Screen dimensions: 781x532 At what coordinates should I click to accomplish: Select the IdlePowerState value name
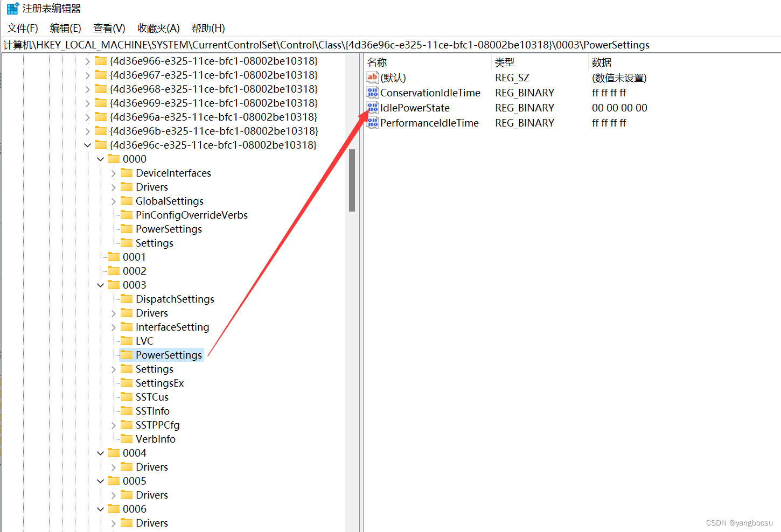pos(415,108)
